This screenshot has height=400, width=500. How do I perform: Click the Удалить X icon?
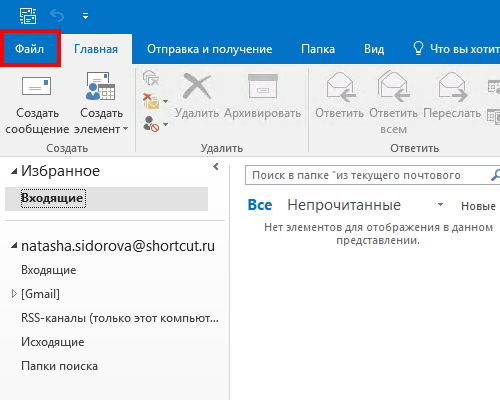tap(197, 86)
